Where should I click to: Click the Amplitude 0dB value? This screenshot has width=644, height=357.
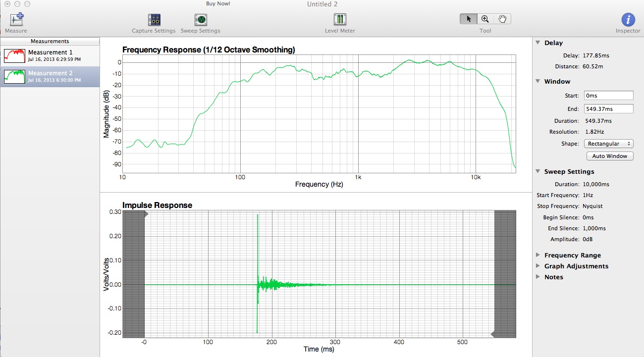pos(588,240)
